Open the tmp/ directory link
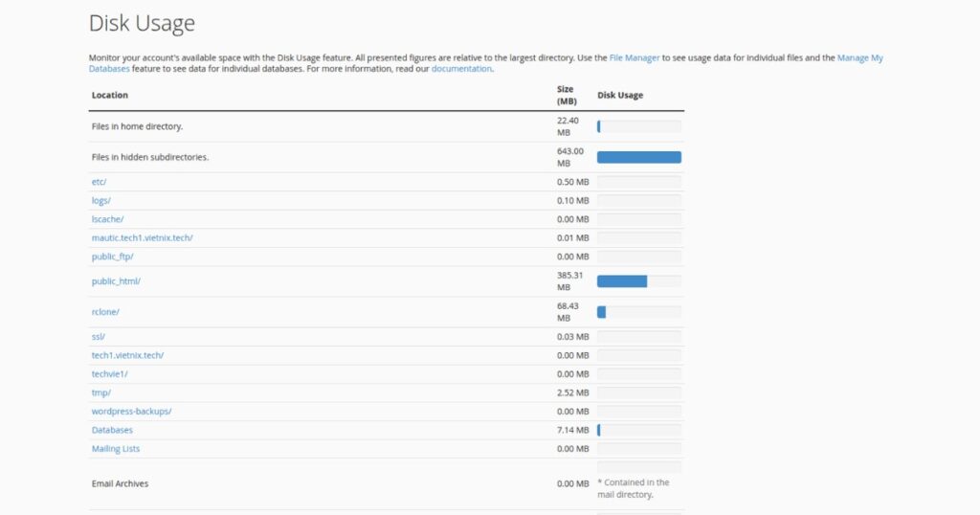Viewport: 980px width, 515px height. pos(101,392)
